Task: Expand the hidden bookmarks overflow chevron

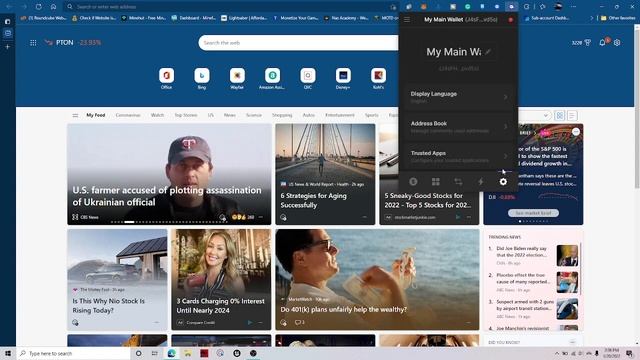Action: tap(591, 18)
